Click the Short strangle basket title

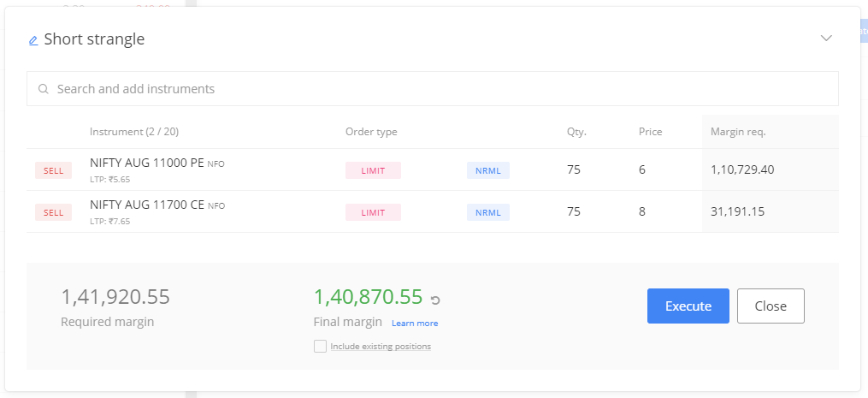94,39
